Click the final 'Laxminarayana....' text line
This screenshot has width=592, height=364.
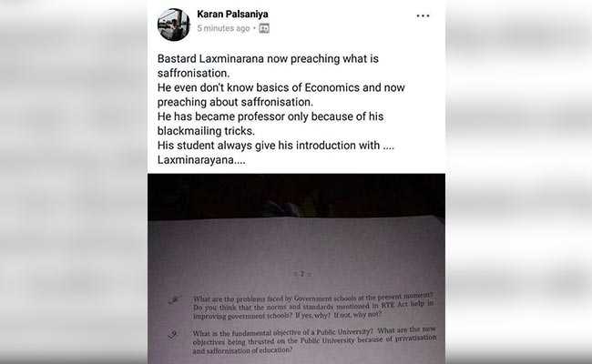[201, 160]
